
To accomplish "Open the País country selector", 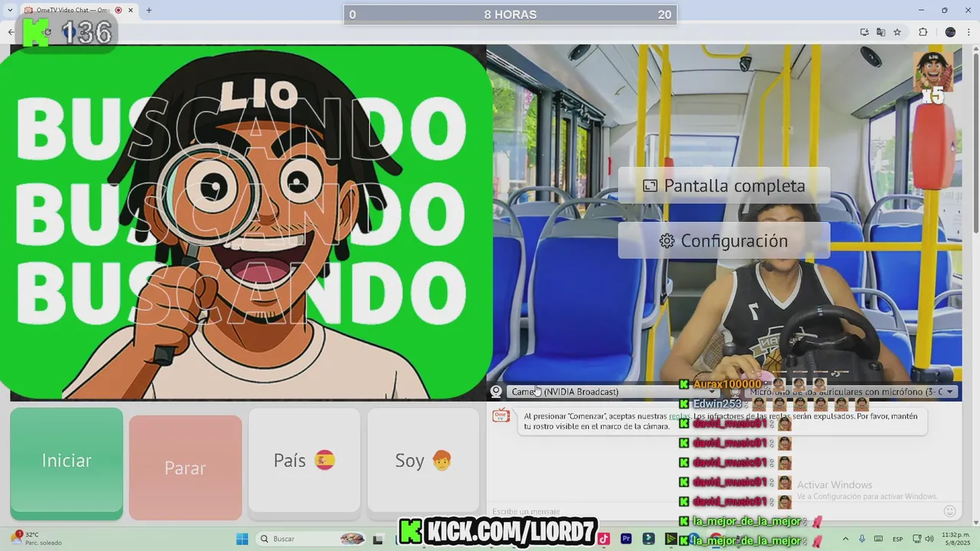I will pyautogui.click(x=304, y=461).
